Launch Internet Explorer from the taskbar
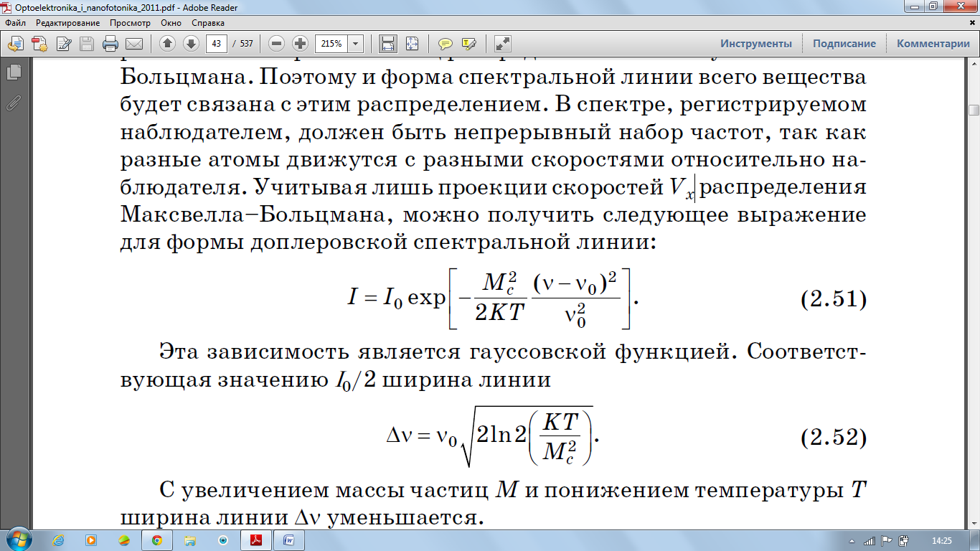 pos(58,540)
